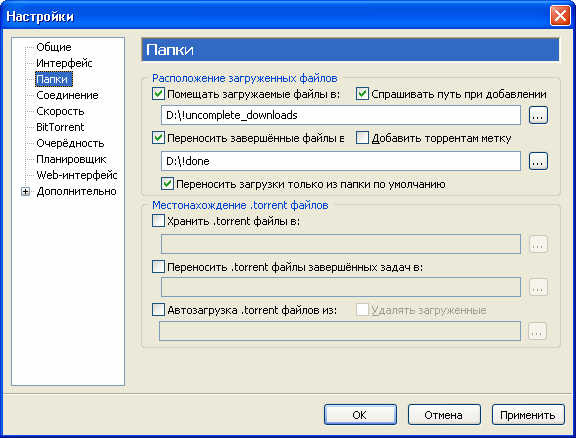Select the Папки tree item
This screenshot has width=576, height=438.
pyautogui.click(x=54, y=79)
